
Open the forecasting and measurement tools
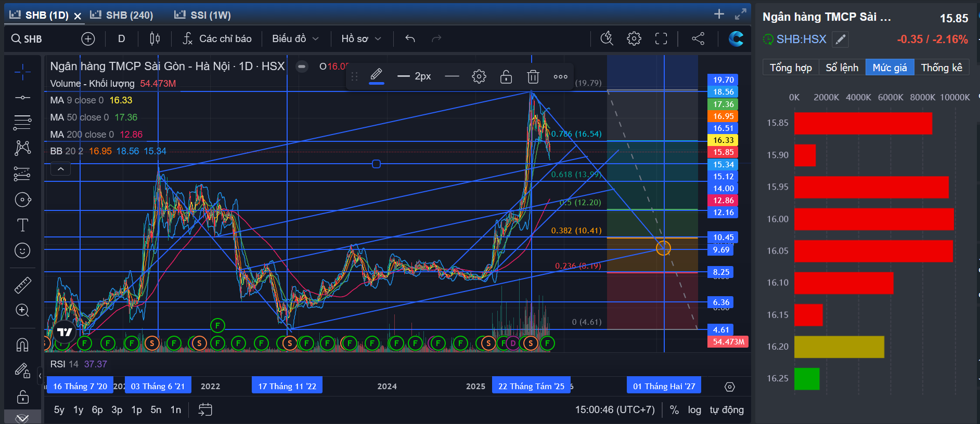pos(22,174)
